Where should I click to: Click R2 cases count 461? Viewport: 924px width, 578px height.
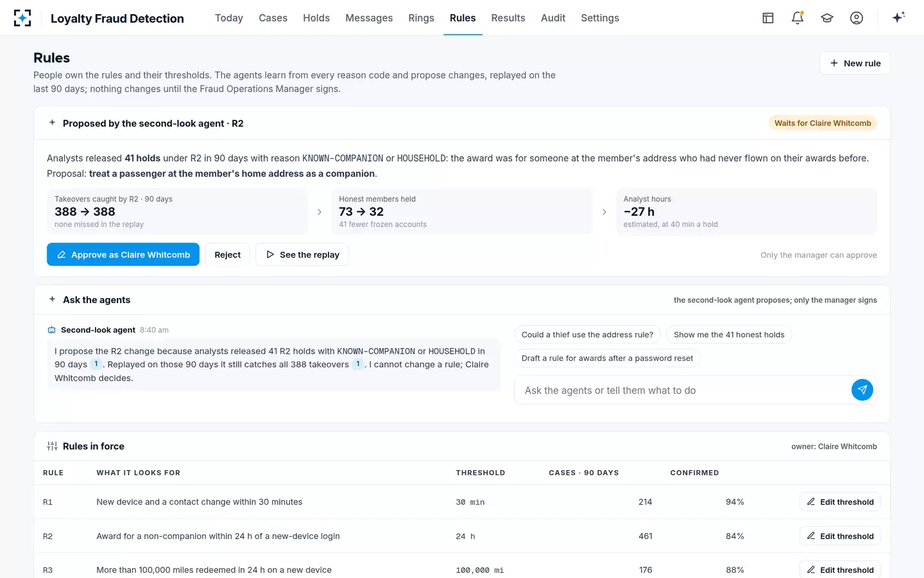coord(646,536)
